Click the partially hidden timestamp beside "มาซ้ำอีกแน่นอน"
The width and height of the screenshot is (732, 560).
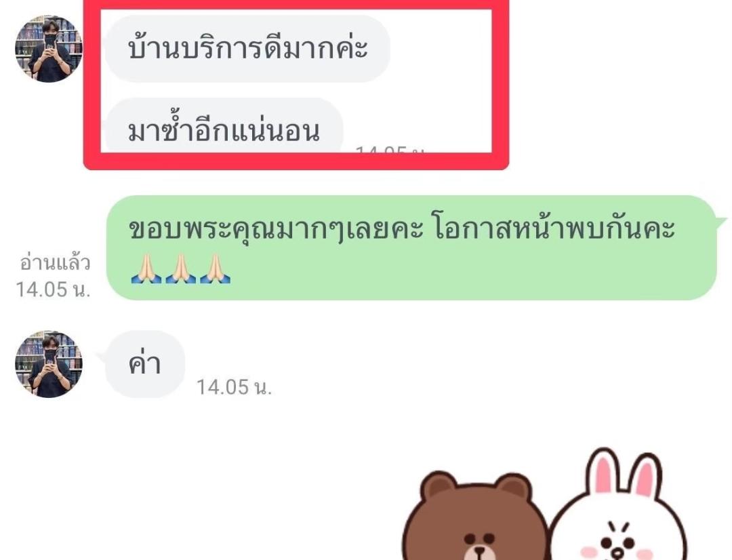tap(390, 149)
